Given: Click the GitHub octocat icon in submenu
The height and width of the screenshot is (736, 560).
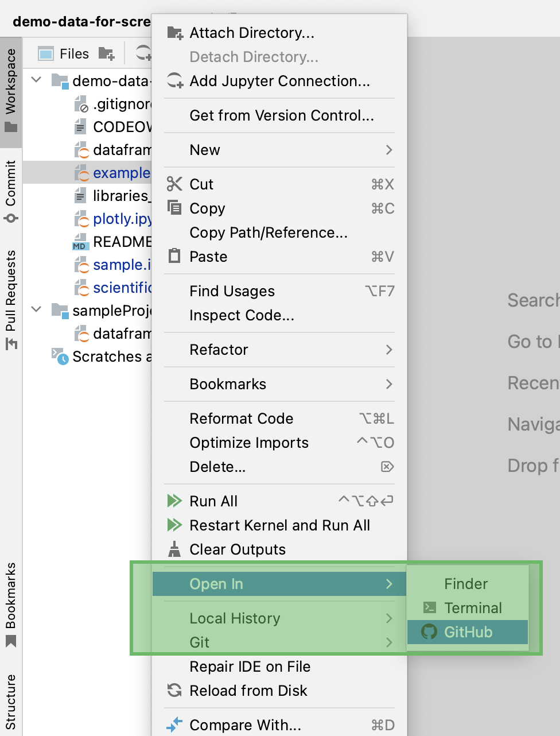Looking at the screenshot, I should point(429,632).
